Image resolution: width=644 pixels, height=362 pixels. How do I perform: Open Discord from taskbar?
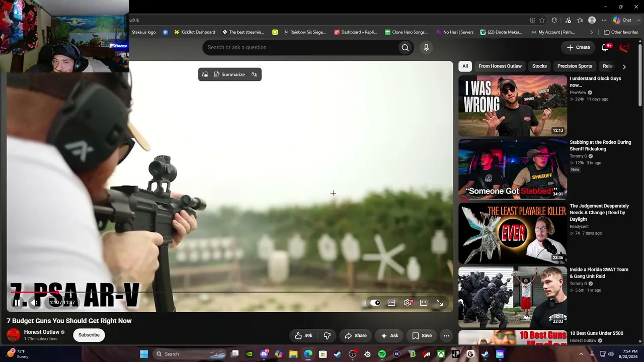coord(264,354)
